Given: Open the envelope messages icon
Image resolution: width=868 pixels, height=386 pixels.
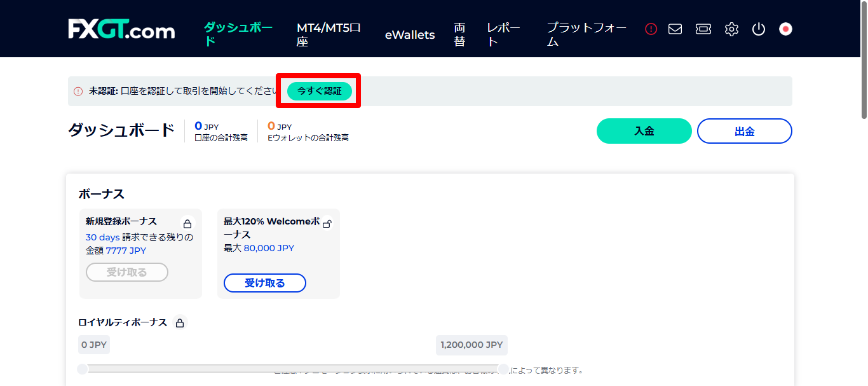Looking at the screenshot, I should 675,29.
